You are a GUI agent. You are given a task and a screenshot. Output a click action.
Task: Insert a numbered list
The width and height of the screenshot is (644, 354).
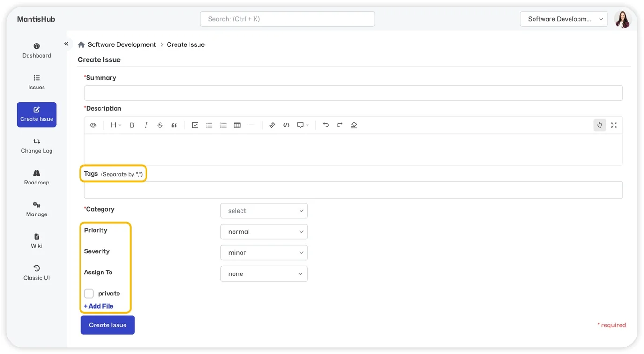coord(223,125)
